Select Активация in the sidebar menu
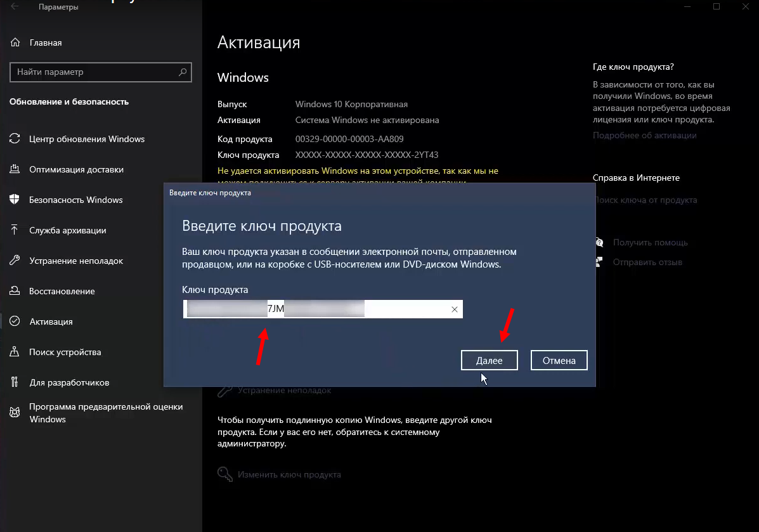The height and width of the screenshot is (532, 759). pyautogui.click(x=51, y=321)
